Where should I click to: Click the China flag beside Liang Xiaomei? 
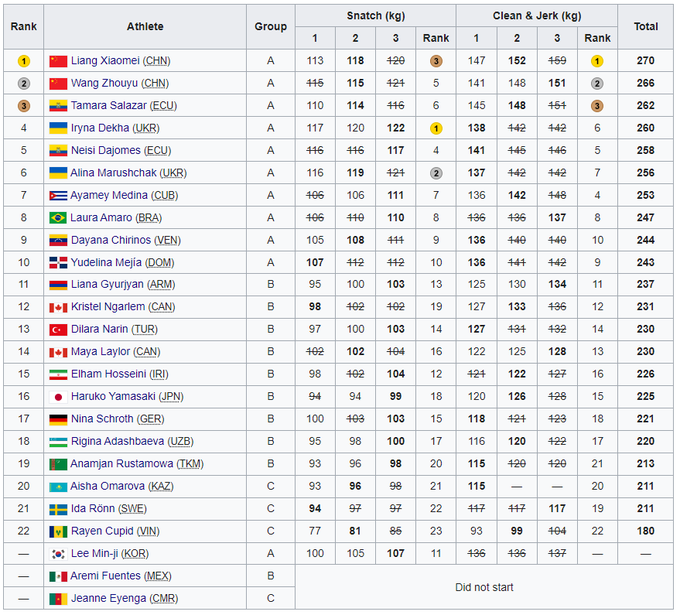pos(58,61)
